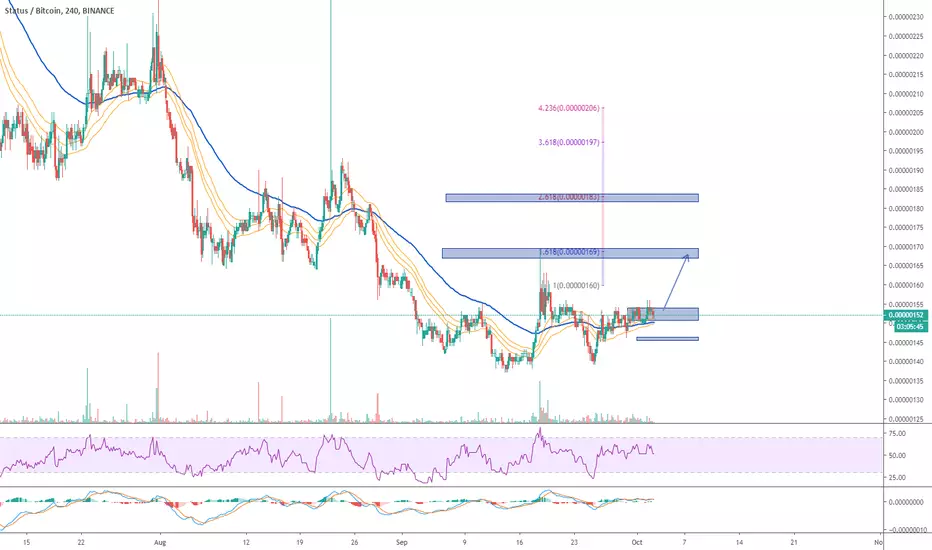Click the 0.00000175 price axis label
The height and width of the screenshot is (550, 932).
(906, 228)
